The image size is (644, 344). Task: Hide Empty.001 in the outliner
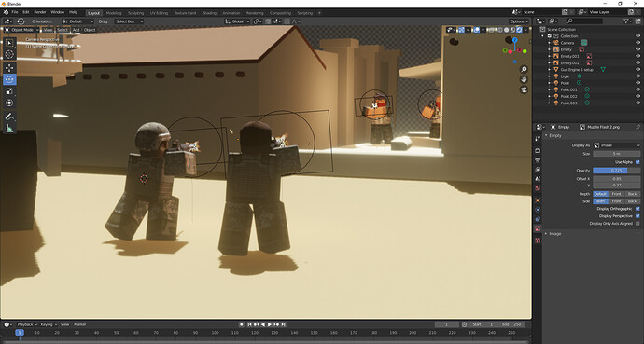pyautogui.click(x=637, y=56)
